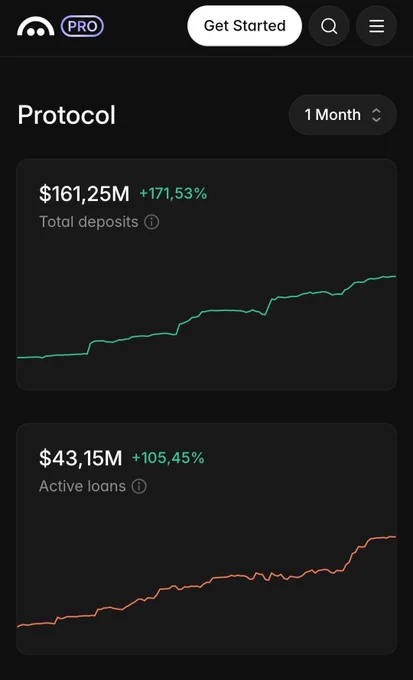Image resolution: width=413 pixels, height=680 pixels.
Task: Click the $161,25M total deposits value
Action: (84, 194)
